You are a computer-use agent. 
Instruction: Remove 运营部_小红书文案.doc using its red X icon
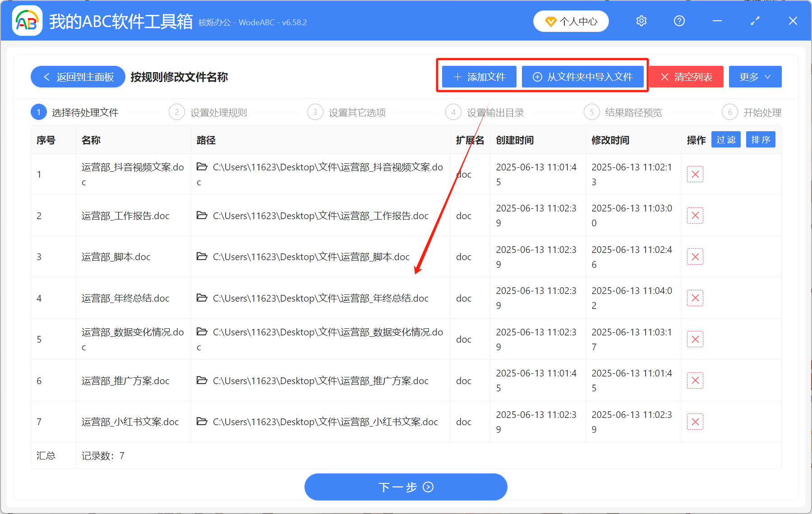695,422
